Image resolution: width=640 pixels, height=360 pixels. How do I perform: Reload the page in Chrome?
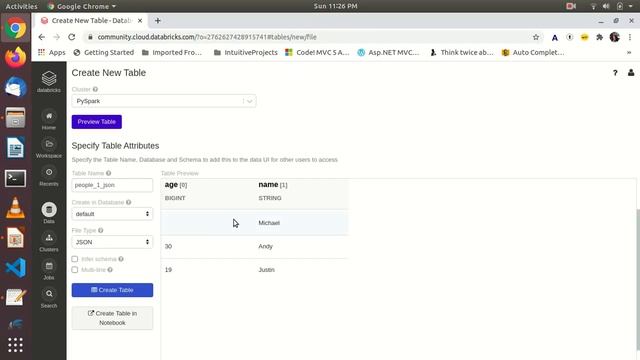point(72,37)
